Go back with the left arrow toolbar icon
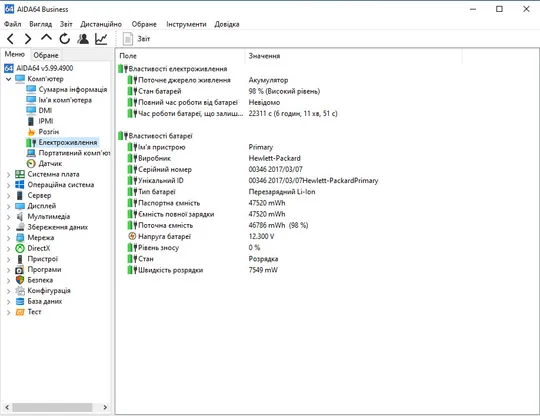The image size is (540, 416). pos(10,39)
